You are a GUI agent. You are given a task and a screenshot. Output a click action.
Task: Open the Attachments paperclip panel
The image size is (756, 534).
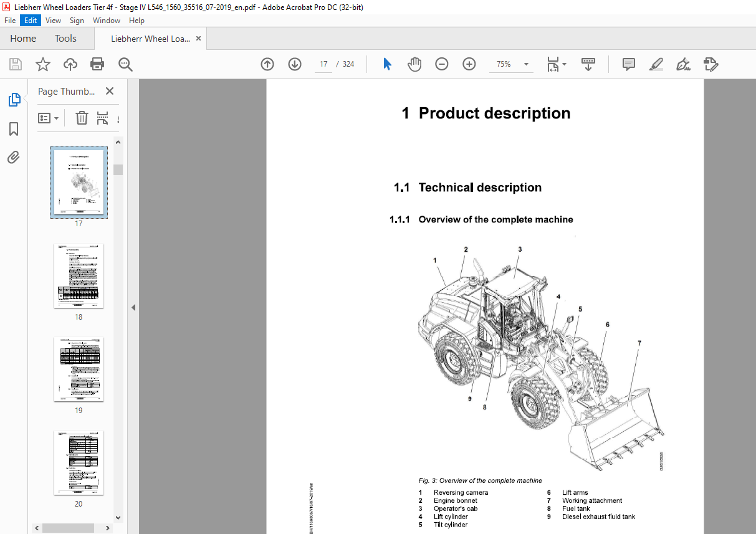[x=14, y=157]
